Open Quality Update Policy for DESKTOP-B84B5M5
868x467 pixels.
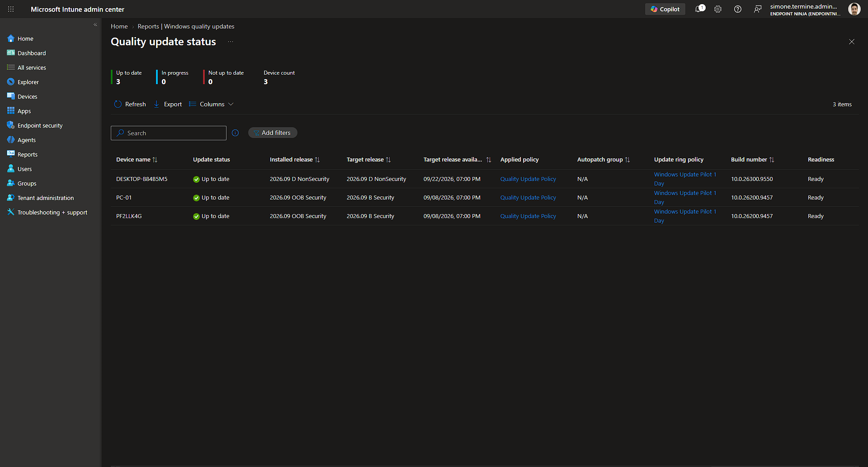(x=528, y=179)
